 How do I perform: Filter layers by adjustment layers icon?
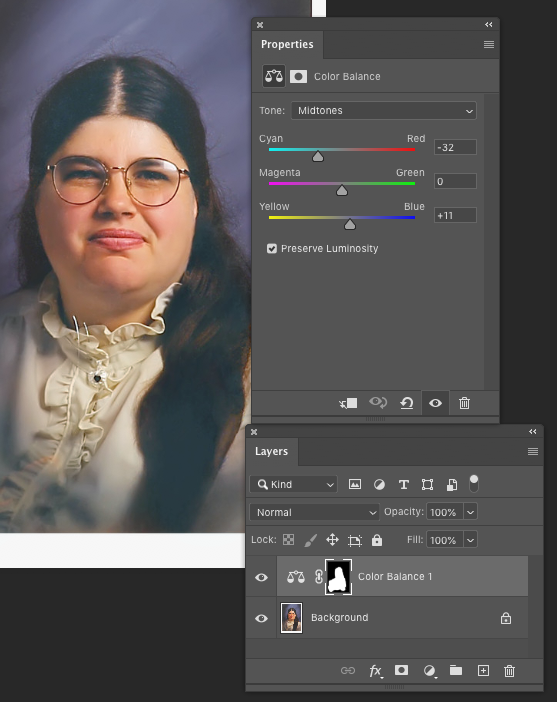379,484
